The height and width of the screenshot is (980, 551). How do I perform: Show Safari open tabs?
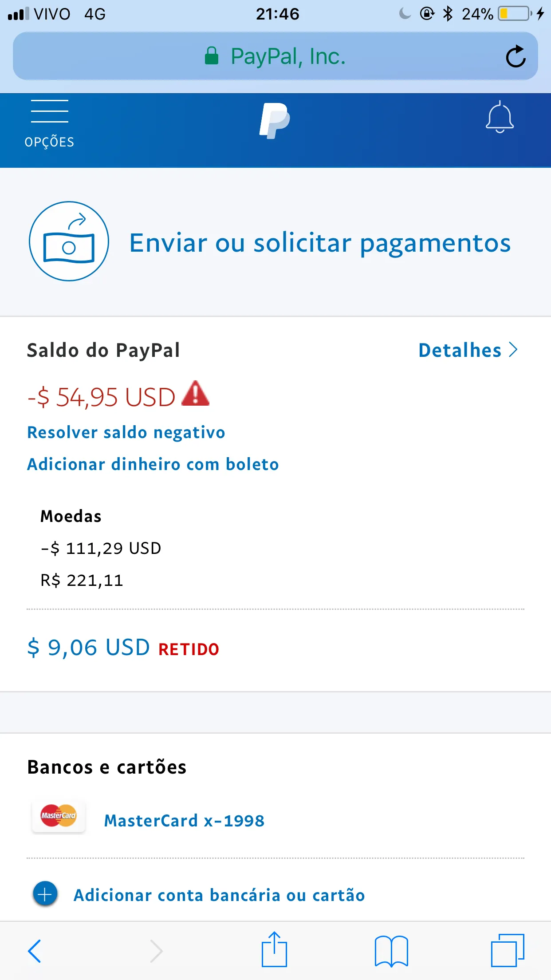click(x=508, y=951)
